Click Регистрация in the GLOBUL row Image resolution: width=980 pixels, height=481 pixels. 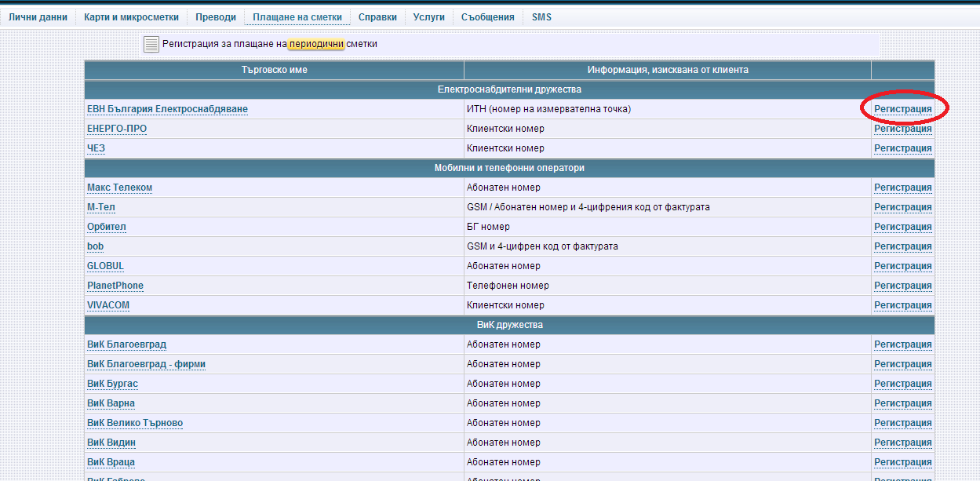coord(903,266)
